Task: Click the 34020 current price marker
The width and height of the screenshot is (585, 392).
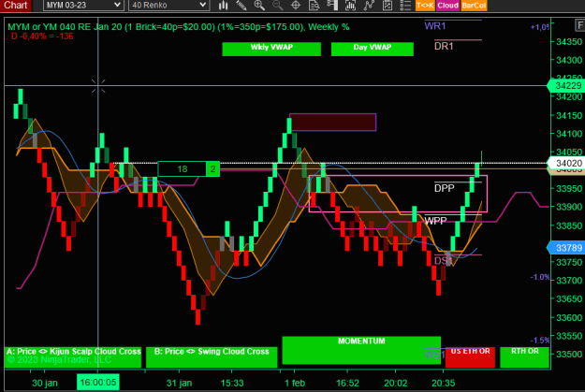Action: [x=566, y=163]
